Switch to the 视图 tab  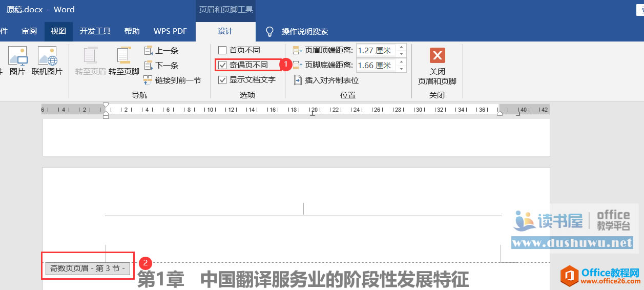click(x=58, y=31)
